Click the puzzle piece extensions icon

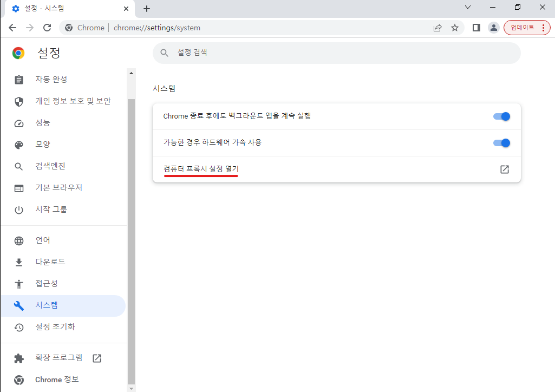tap(19, 358)
